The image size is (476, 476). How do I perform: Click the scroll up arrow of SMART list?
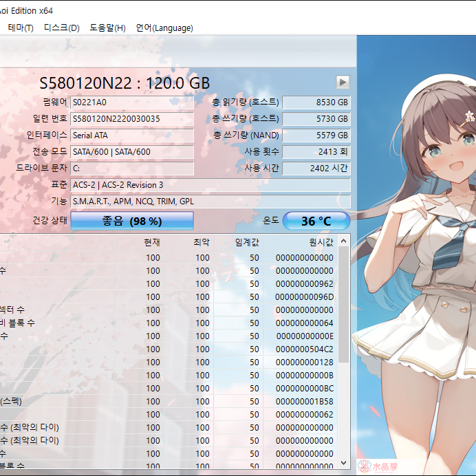344,241
